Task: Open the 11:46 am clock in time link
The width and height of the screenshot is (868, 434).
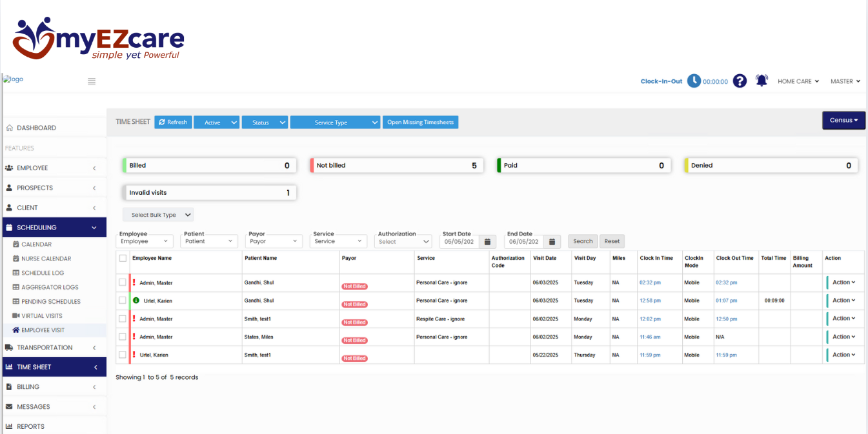Action: pyautogui.click(x=650, y=337)
